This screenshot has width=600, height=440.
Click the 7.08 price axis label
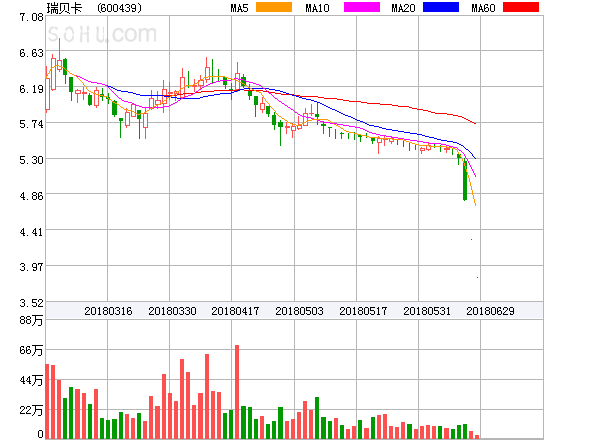31,17
